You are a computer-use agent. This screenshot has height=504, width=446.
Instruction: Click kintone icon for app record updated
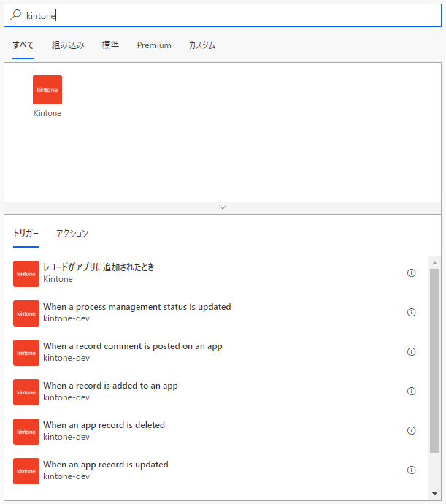point(26,471)
